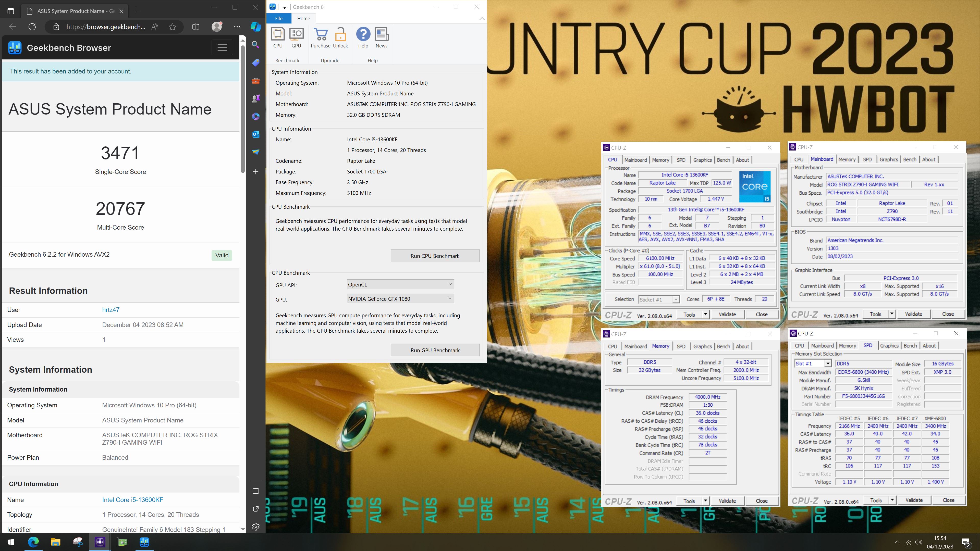980x551 pixels.
Task: Open the tools briefcase icon in Edge sidebar
Action: [x=256, y=81]
